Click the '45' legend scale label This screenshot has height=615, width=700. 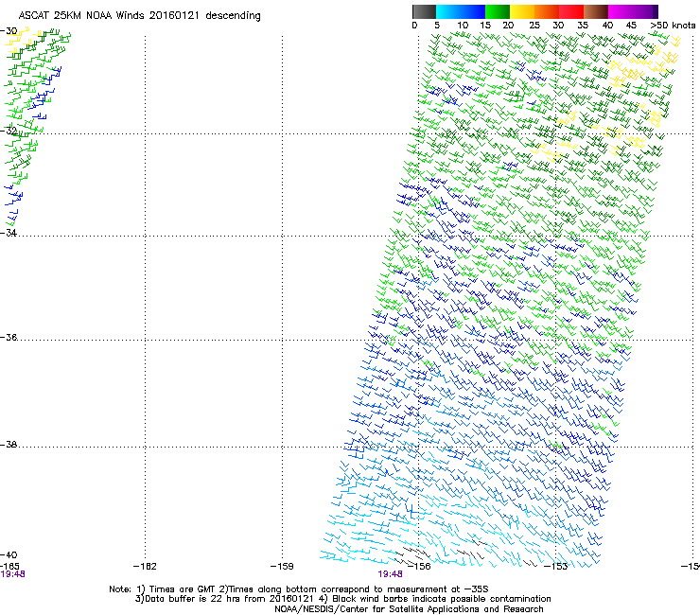(631, 26)
